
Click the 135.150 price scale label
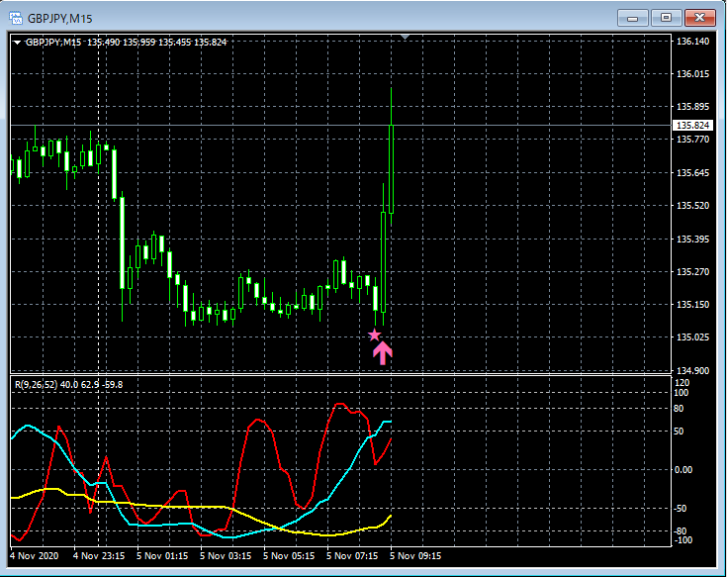coord(692,305)
